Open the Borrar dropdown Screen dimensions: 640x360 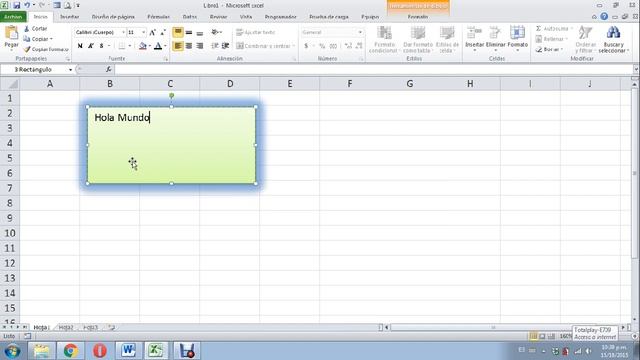tap(562, 49)
